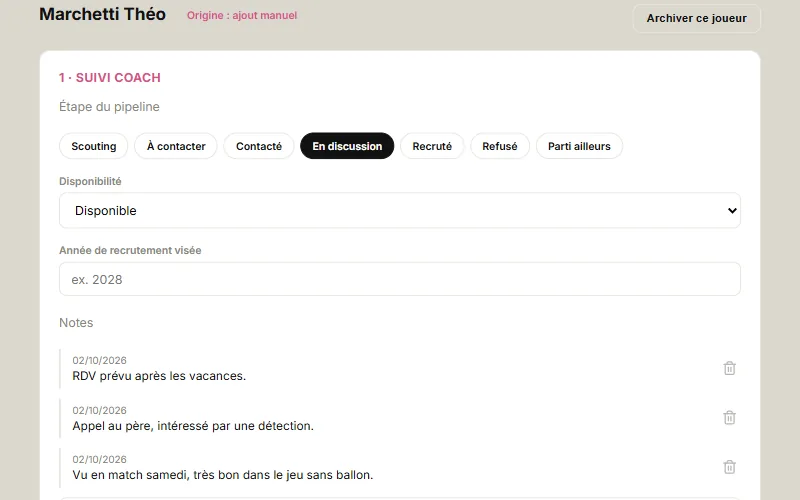Focus the Année de recrutement visée field

(x=400, y=279)
